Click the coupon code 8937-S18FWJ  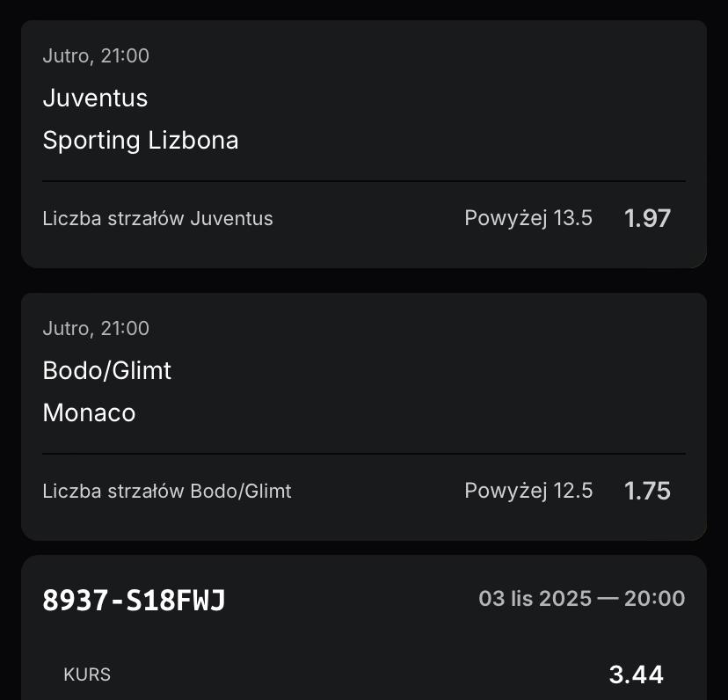134,601
